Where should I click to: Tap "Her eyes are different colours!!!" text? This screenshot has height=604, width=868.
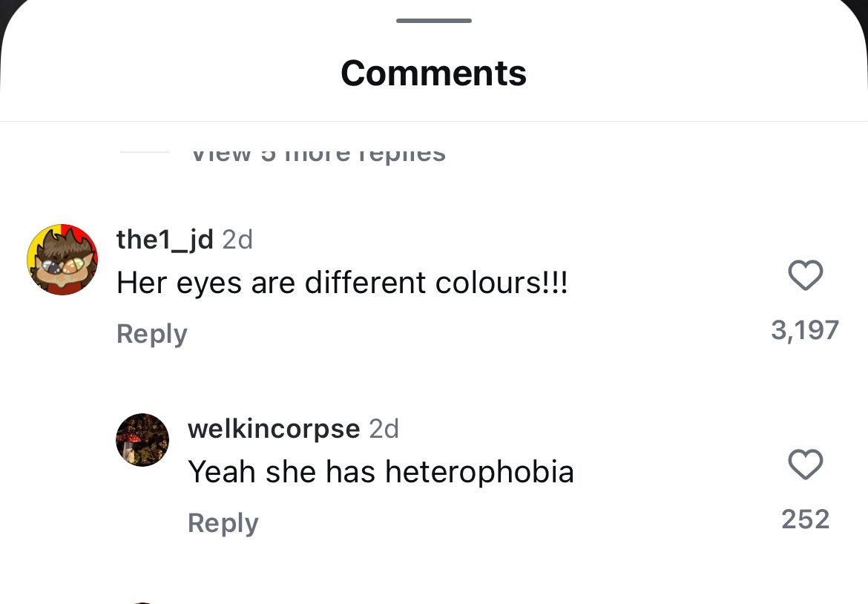point(342,283)
